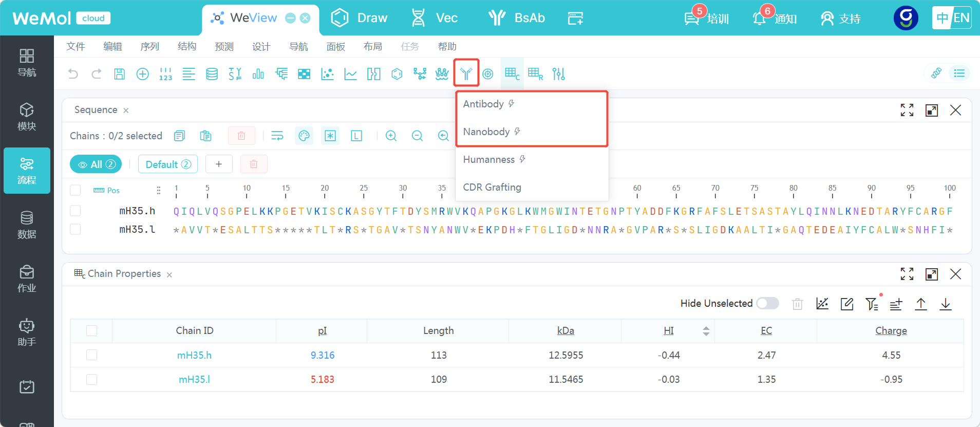Open the mH35.h chain link
Viewport: 980px width, 427px height.
(x=194, y=355)
